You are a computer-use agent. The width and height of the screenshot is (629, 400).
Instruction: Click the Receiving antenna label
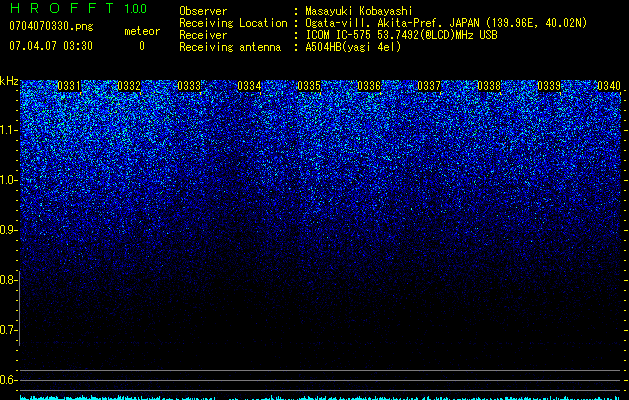[x=230, y=47]
